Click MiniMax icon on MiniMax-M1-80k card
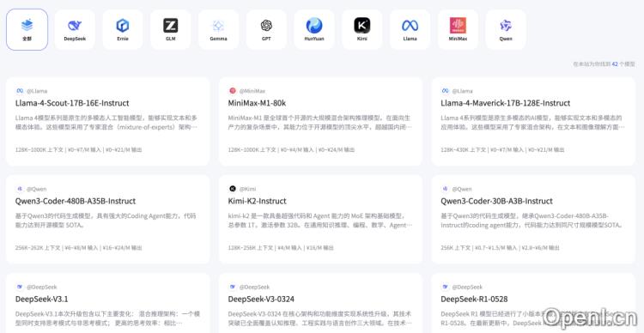 [x=233, y=91]
